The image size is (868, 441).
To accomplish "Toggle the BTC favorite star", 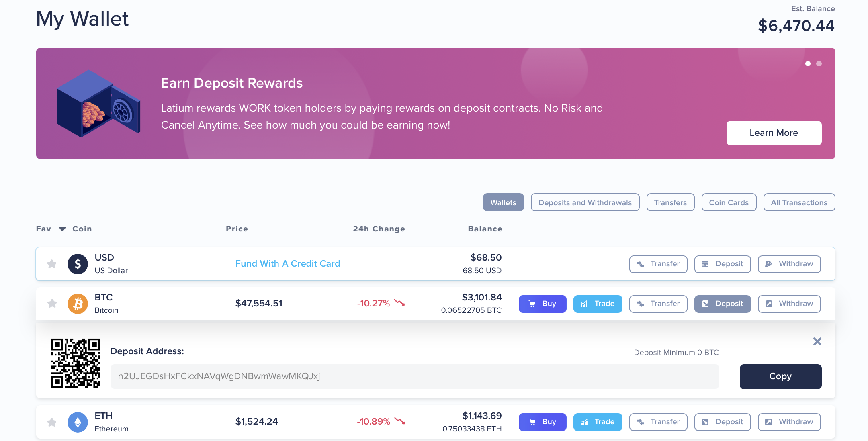I will pos(52,304).
